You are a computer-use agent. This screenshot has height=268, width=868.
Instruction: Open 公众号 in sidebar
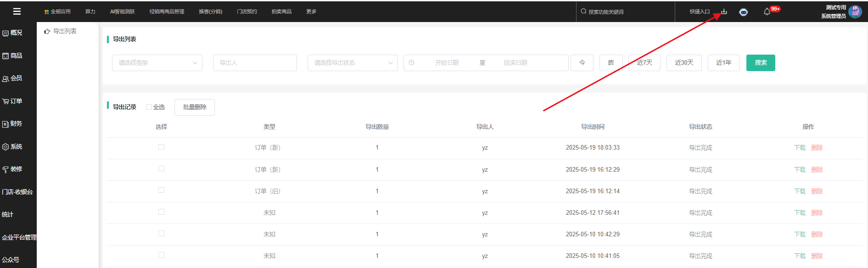pyautogui.click(x=11, y=260)
